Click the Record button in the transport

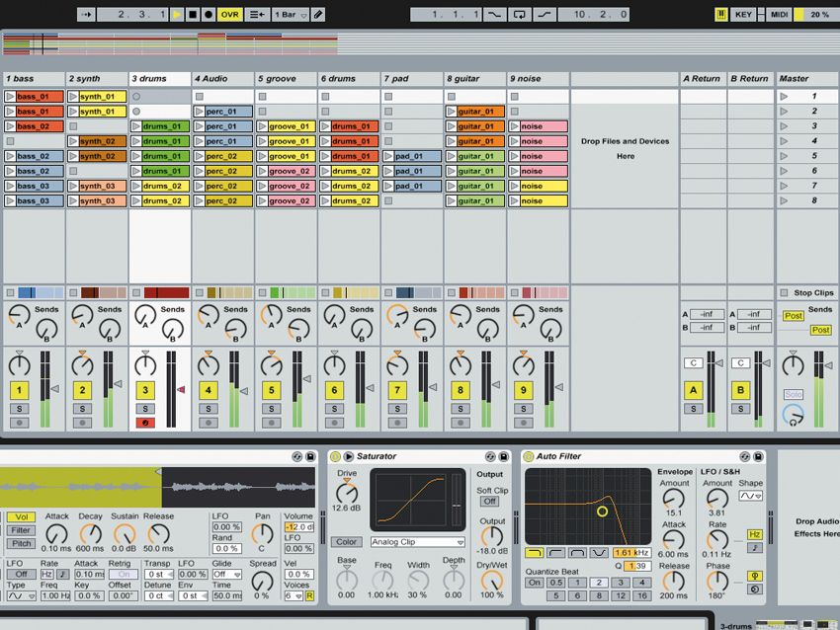[x=209, y=14]
